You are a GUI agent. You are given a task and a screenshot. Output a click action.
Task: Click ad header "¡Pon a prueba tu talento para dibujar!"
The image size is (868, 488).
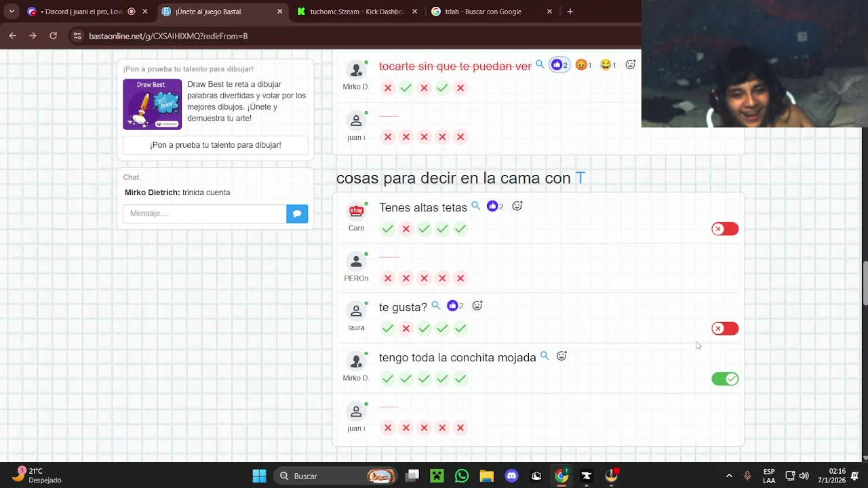(189, 69)
